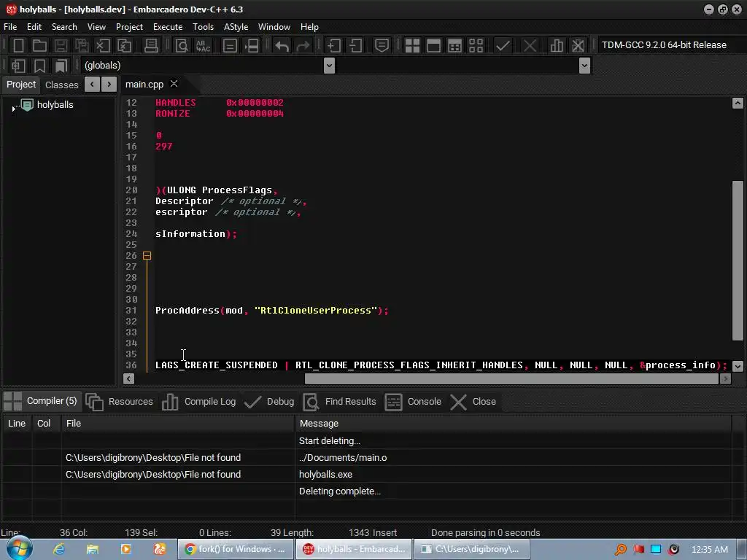Redo the last undone edit
The width and height of the screenshot is (747, 560).
click(x=303, y=46)
